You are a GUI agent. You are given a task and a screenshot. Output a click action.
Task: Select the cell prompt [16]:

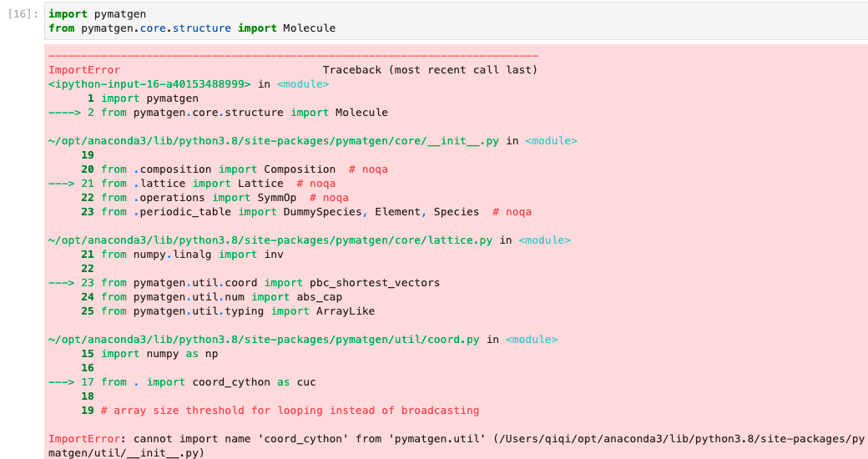[x=23, y=14]
